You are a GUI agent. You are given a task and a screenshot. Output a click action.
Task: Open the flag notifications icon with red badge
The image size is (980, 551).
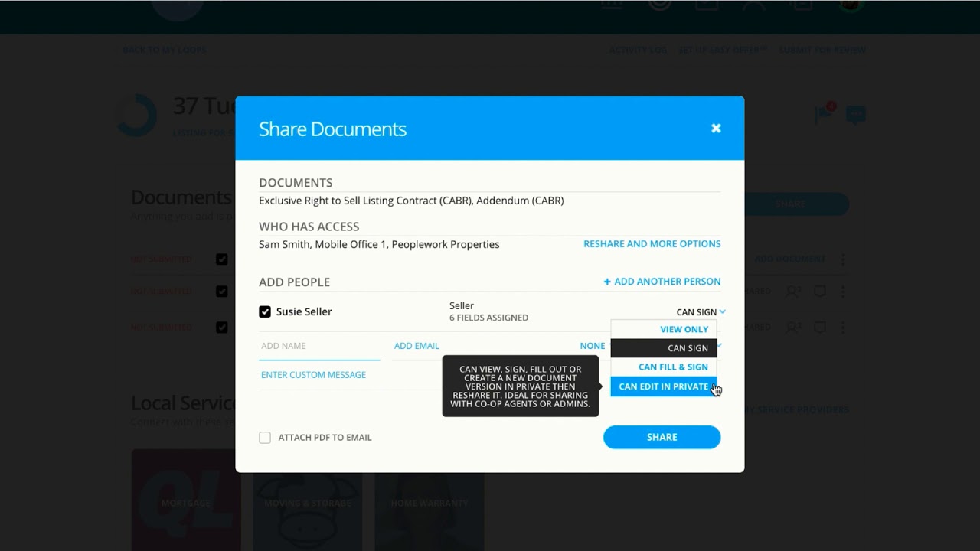coord(825,113)
